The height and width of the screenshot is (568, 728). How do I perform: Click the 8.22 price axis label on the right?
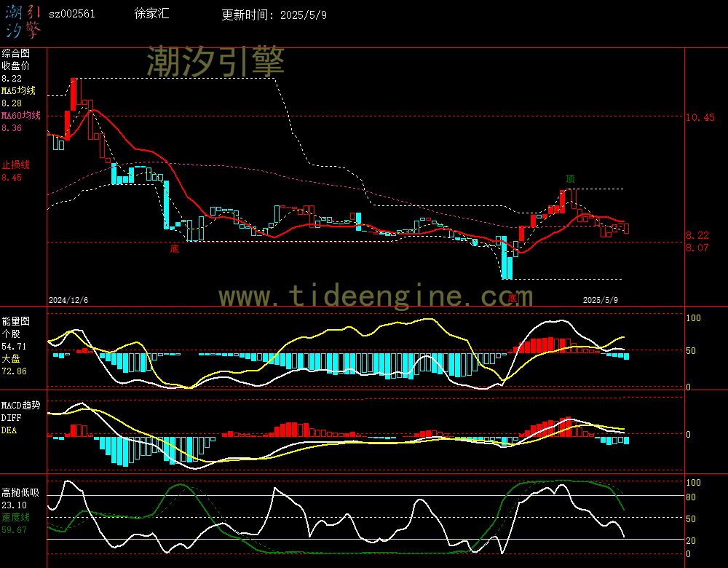[x=697, y=235]
